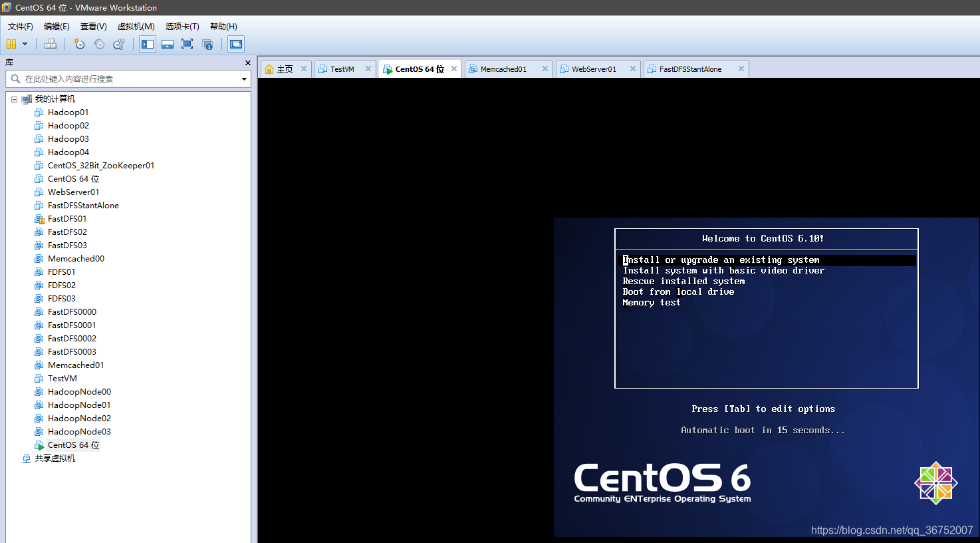This screenshot has height=543, width=980.
Task: Click the FastDFS01 VM icon
Action: coord(39,219)
